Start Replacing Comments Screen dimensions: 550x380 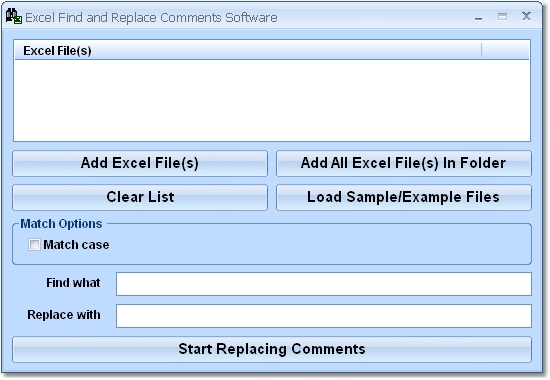[272, 349]
